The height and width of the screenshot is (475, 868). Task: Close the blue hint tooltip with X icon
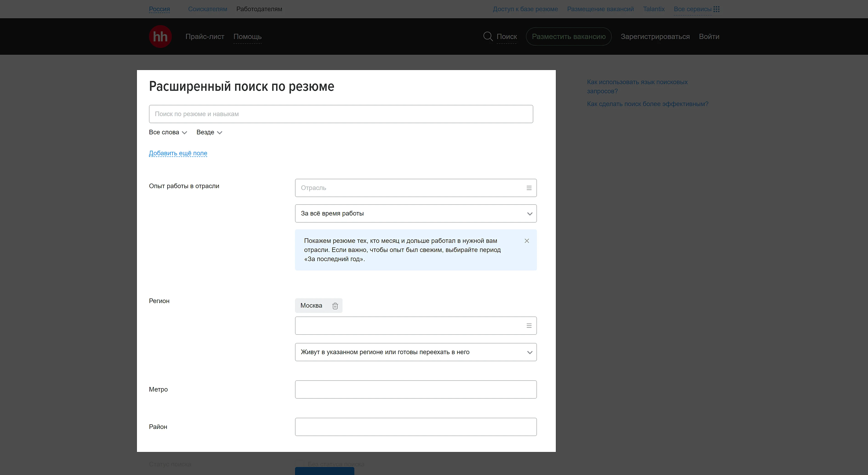[x=526, y=240]
